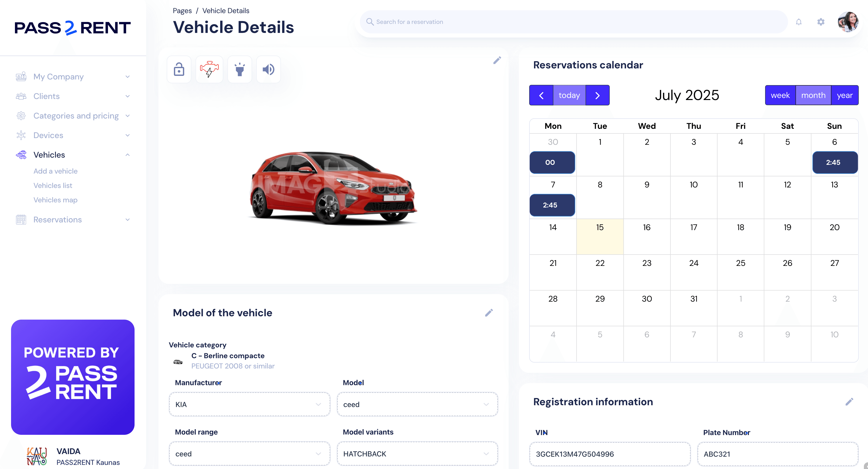Open the Vehicles map page
The width and height of the screenshot is (868, 469).
tap(56, 200)
